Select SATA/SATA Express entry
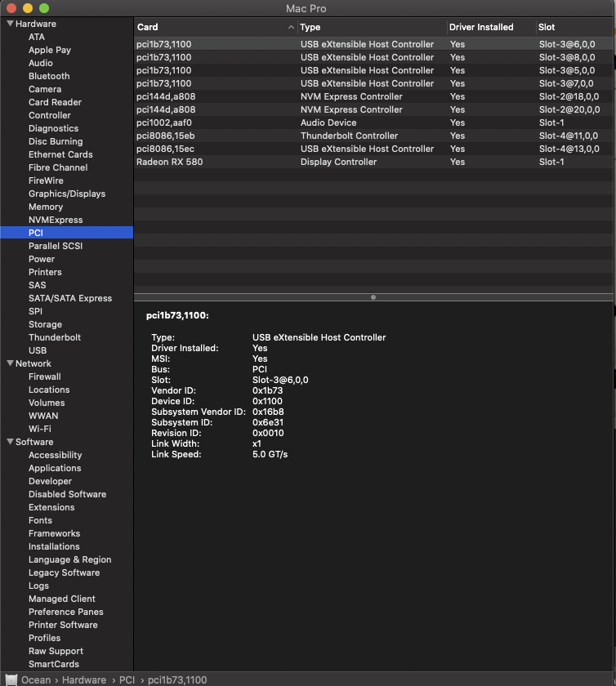The width and height of the screenshot is (616, 686). coord(70,298)
